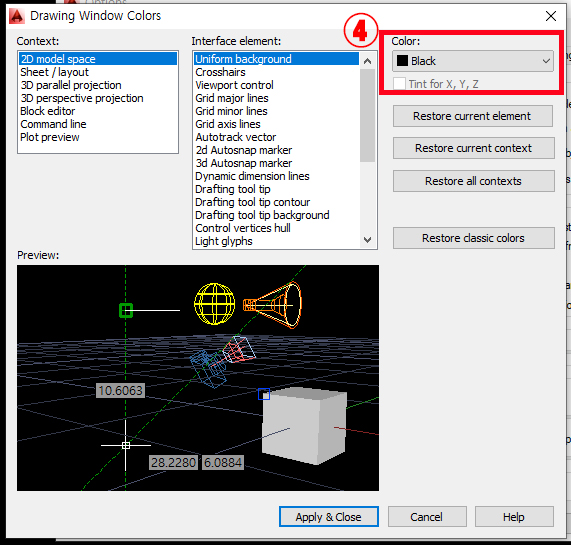Image resolution: width=571 pixels, height=545 pixels.
Task: Select Sheet / layout context
Action: tap(98, 72)
